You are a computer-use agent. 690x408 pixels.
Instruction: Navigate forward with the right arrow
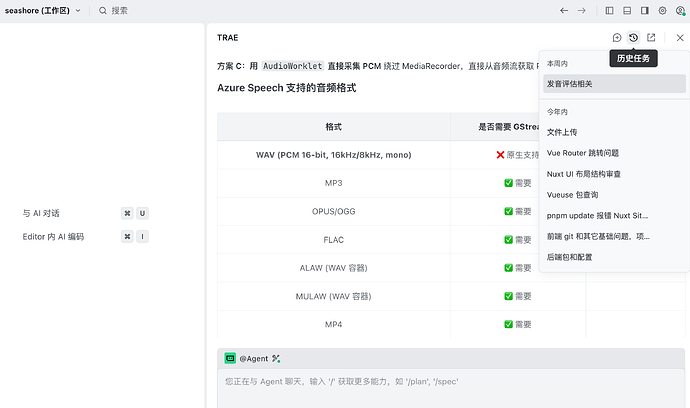582,11
